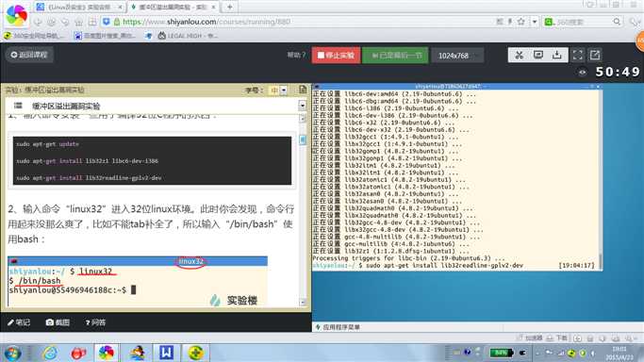The height and width of the screenshot is (362, 644).
Task: Click the search magnifier icon
Action: (617, 22)
